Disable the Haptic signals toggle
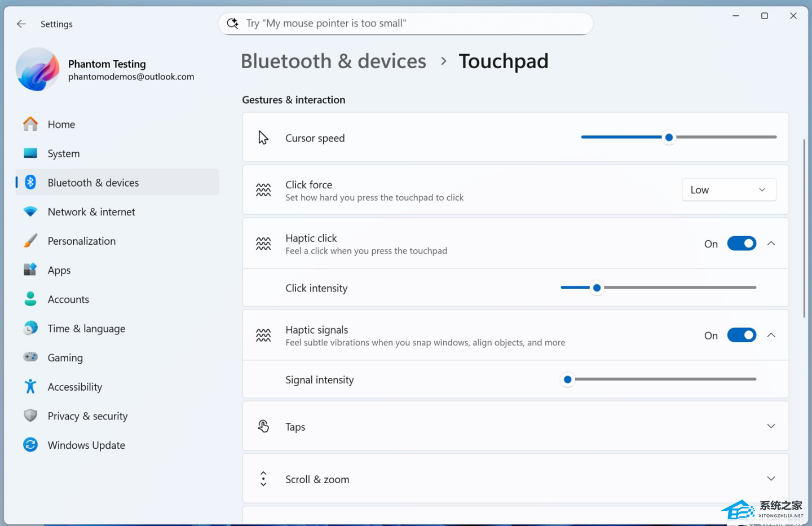This screenshot has width=812, height=526. coord(741,335)
